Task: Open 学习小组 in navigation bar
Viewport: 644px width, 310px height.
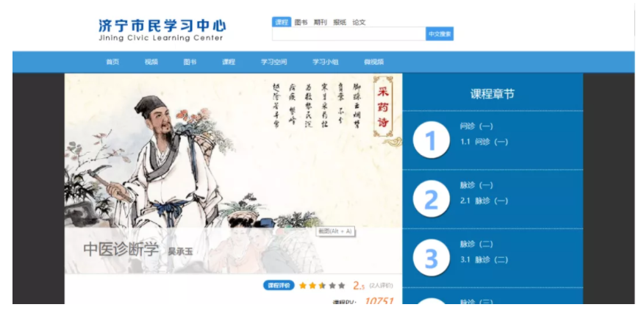Action: 326,62
